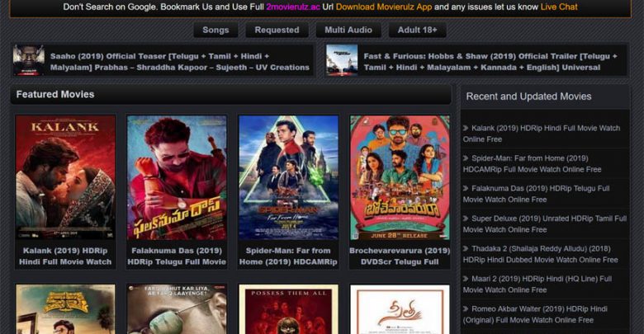Click Kalank (2019) HDRip title under poster
Viewport: 644px width, 334px height.
65,256
